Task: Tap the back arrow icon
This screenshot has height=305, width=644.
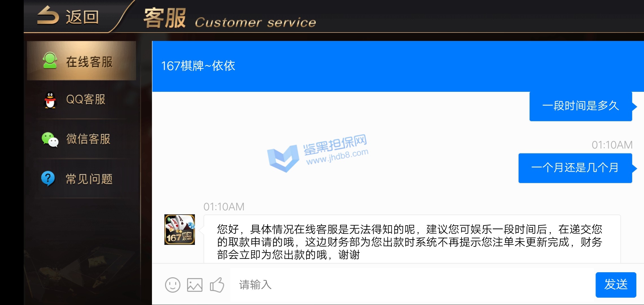Action: coord(48,16)
